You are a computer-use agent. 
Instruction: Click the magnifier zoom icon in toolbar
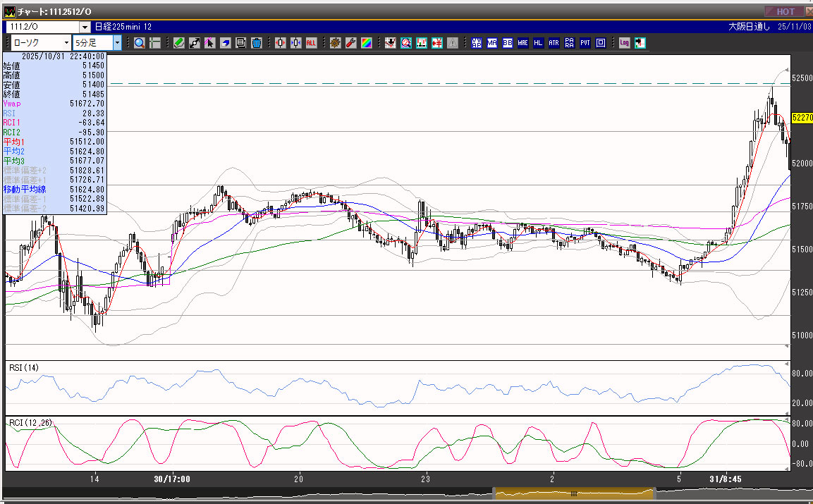pos(140,43)
